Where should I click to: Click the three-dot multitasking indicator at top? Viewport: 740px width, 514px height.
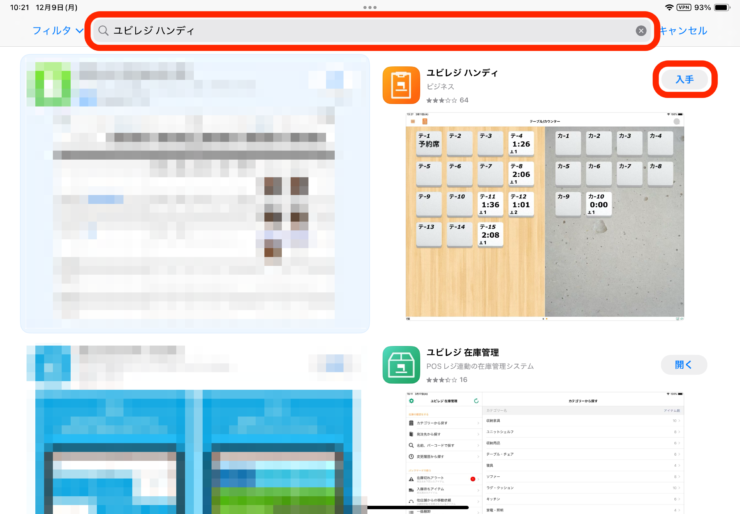[370, 7]
